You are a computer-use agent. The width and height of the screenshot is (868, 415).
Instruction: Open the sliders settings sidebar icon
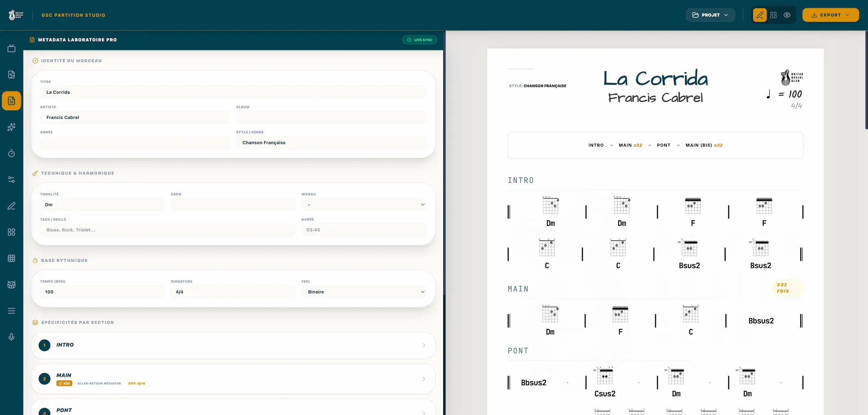(x=11, y=179)
